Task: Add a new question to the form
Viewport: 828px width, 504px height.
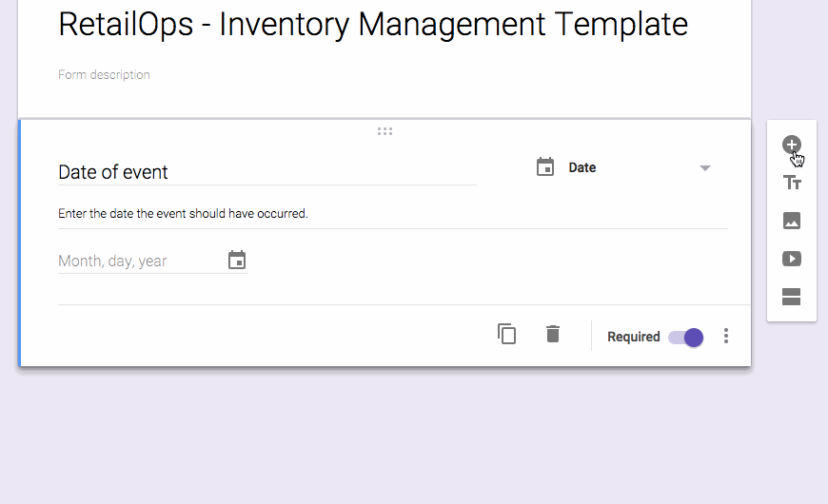Action: [791, 145]
